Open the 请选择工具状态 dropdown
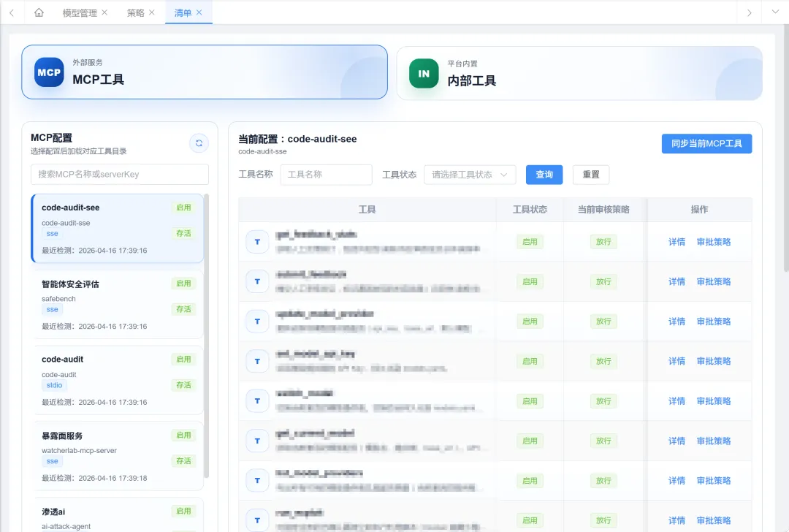Viewport: 789px width, 532px height. [470, 175]
